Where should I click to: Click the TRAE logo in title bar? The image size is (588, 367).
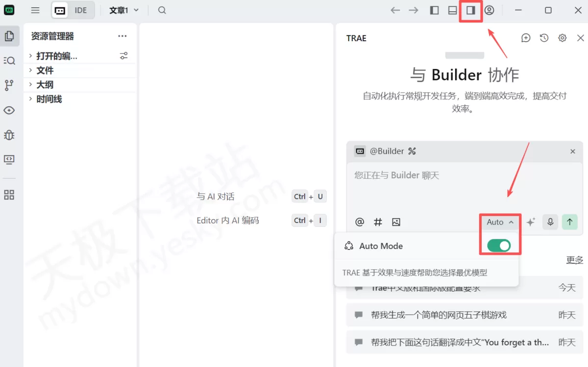click(x=9, y=10)
